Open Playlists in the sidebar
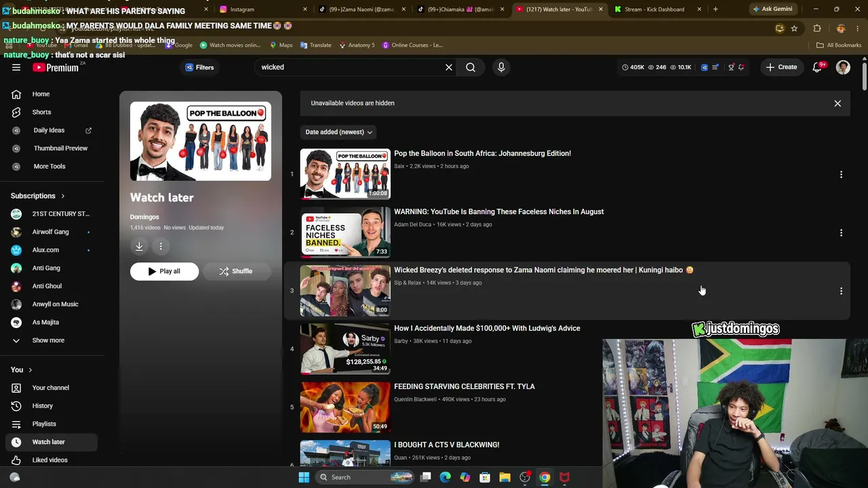Viewport: 868px width, 488px height. (x=52, y=424)
